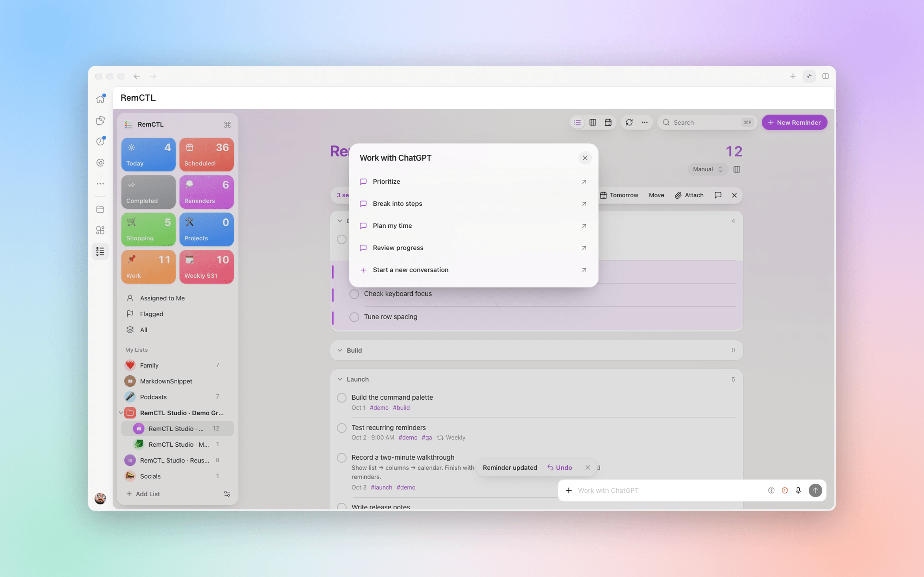Click the command palette icon beside RemCTL
The width and height of the screenshot is (924, 577).
pos(227,125)
